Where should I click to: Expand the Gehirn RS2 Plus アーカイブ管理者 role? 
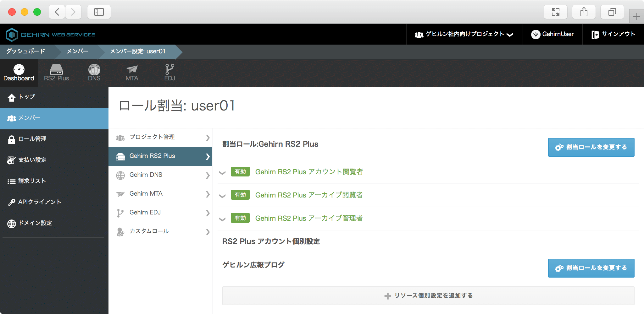click(x=222, y=219)
